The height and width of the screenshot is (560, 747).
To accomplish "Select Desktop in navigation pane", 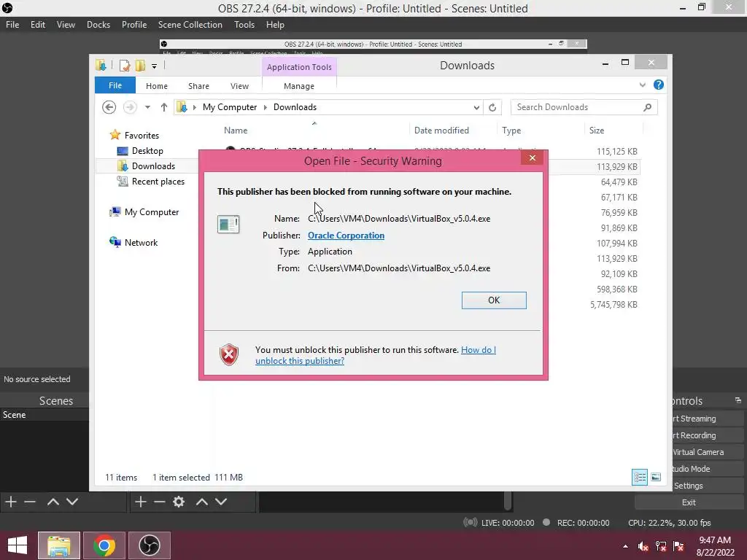I will [x=147, y=150].
